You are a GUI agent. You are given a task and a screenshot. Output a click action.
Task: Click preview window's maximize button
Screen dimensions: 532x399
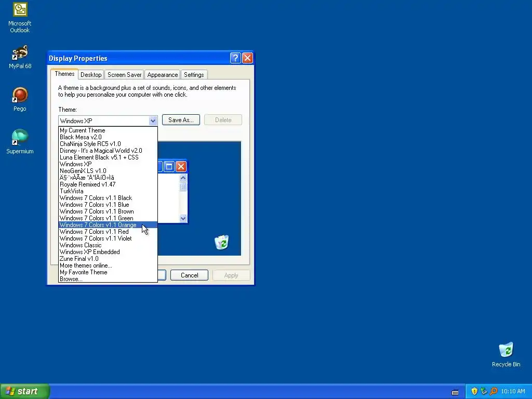(169, 167)
